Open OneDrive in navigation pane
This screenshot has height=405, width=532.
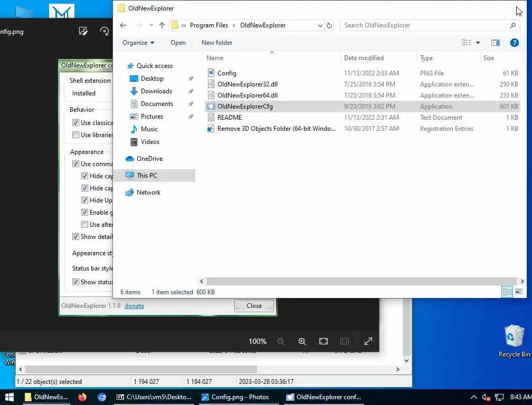click(149, 159)
